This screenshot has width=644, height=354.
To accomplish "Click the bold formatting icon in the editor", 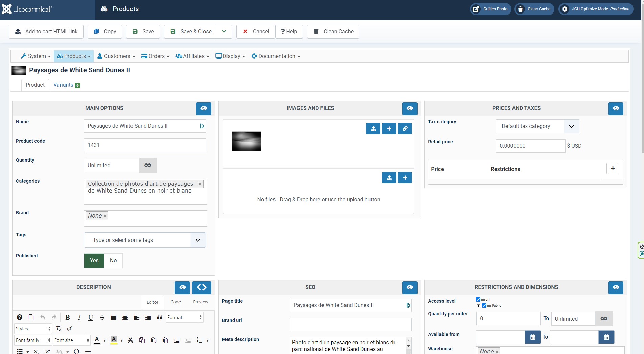I will (x=68, y=317).
